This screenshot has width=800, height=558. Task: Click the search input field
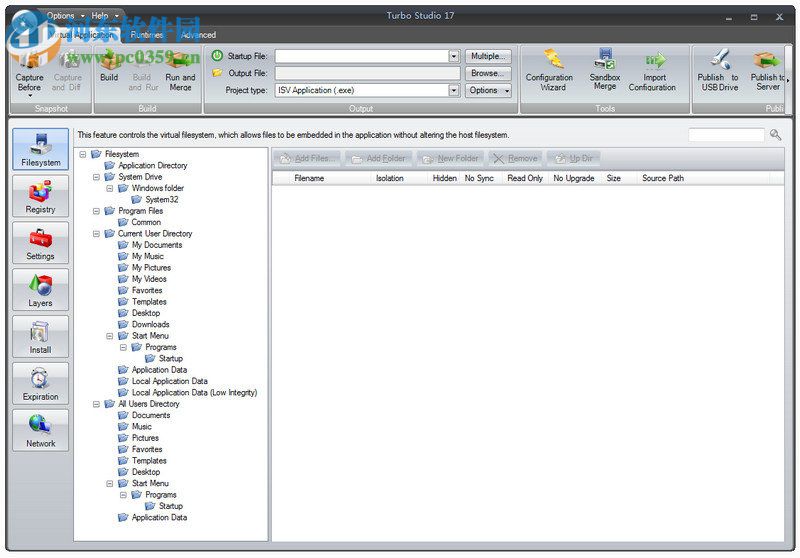726,135
